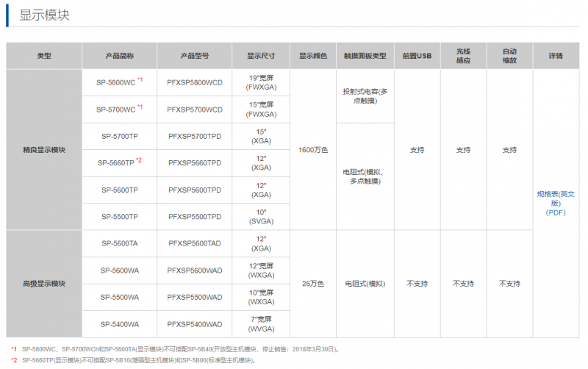The height and width of the screenshot is (369, 588).
Task: Click the 19"宽屏 (FWXGA) size cell
Action: click(261, 82)
